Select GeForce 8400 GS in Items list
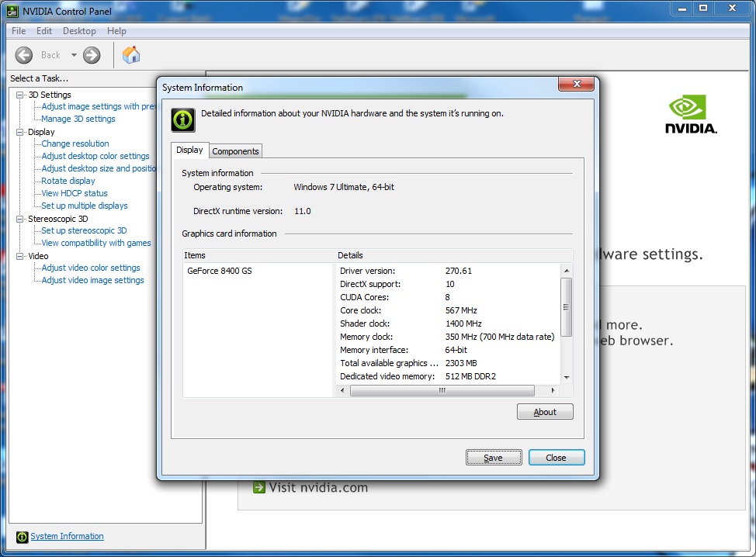Viewport: 756px width, 557px height. click(220, 271)
